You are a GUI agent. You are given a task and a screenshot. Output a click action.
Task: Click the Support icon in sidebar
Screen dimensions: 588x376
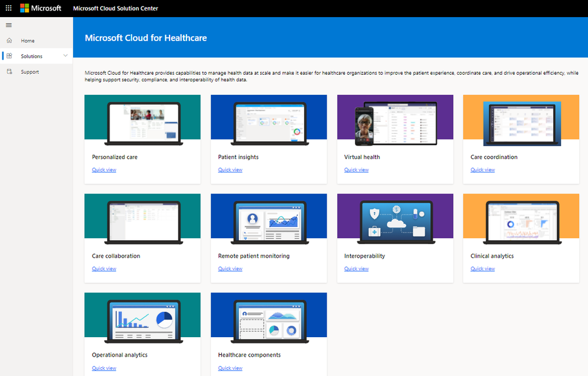pos(9,72)
